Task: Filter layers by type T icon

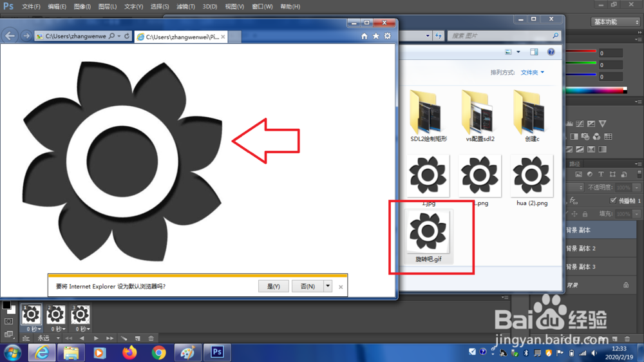Action: pyautogui.click(x=601, y=174)
